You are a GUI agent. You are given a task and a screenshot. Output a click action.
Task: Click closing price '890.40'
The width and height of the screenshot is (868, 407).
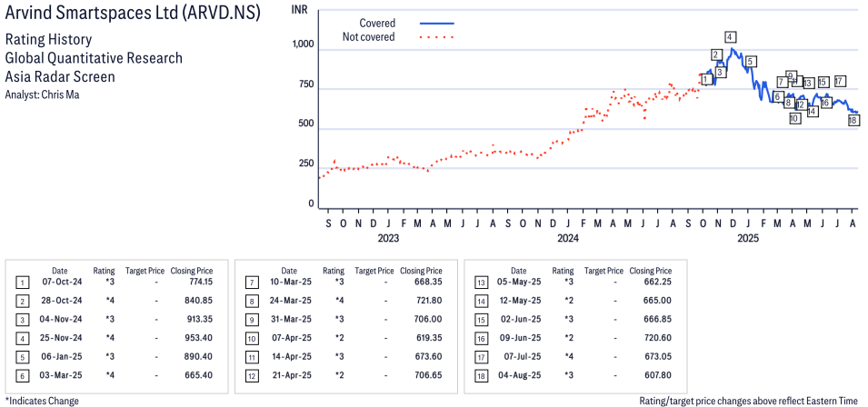(x=200, y=357)
